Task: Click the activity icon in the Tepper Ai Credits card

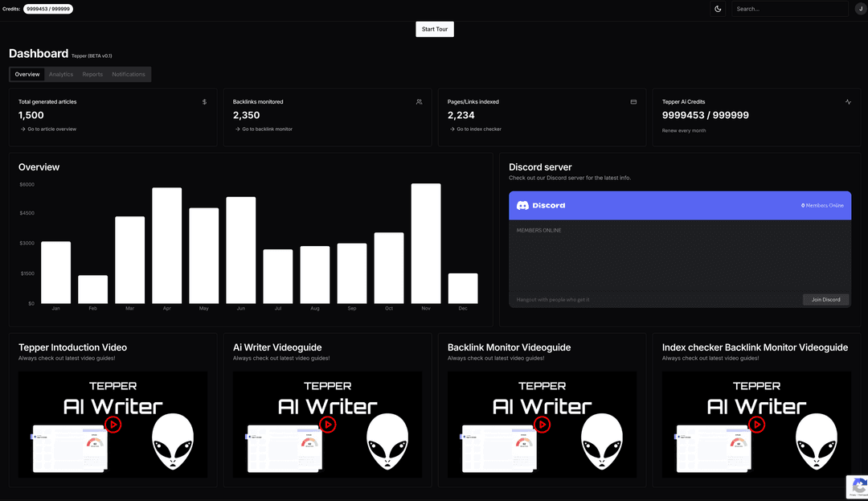Action: (848, 102)
